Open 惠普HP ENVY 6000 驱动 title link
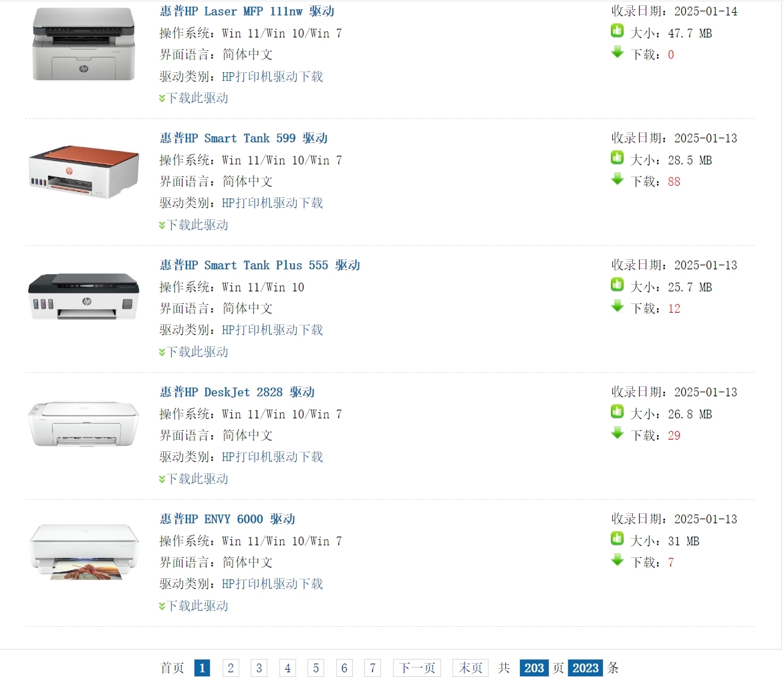 [x=227, y=519]
